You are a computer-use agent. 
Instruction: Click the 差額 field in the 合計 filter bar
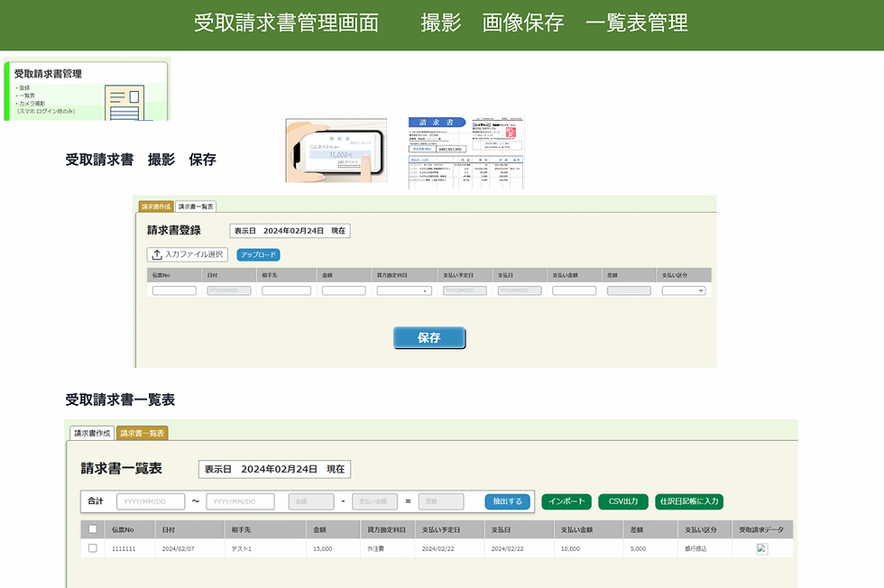[x=441, y=501]
